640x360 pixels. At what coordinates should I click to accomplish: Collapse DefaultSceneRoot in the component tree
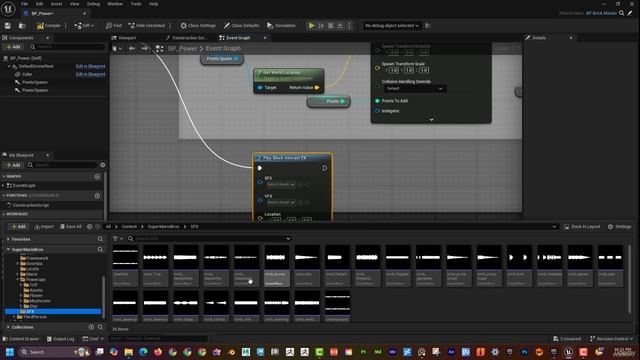click(x=9, y=66)
